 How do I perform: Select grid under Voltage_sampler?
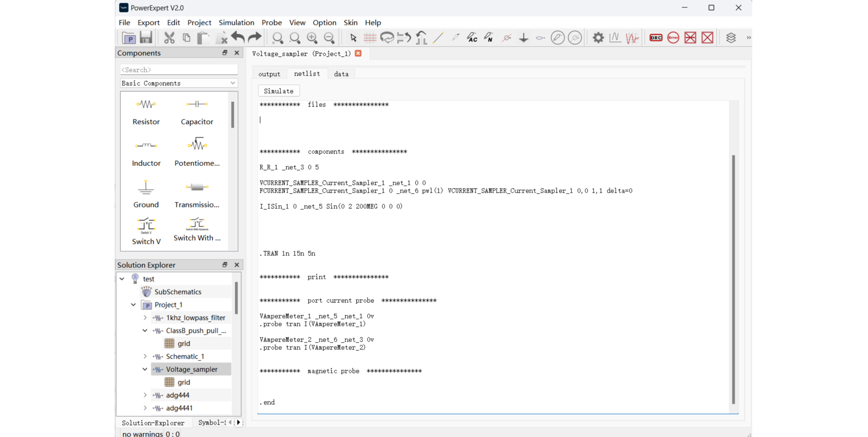point(184,382)
